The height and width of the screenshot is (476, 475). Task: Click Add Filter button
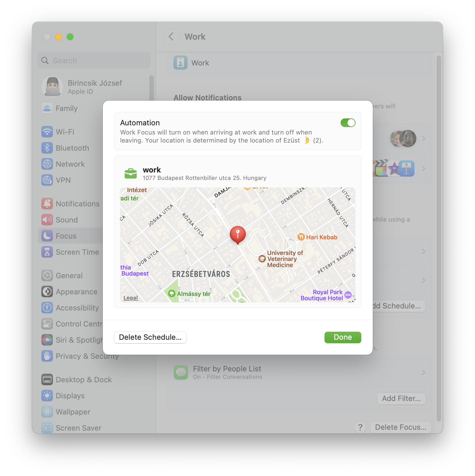(401, 398)
